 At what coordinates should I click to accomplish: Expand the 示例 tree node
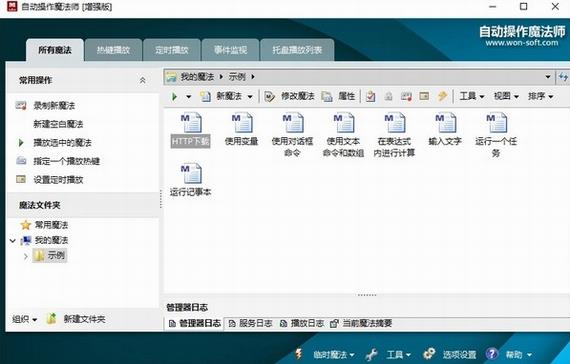pos(25,256)
